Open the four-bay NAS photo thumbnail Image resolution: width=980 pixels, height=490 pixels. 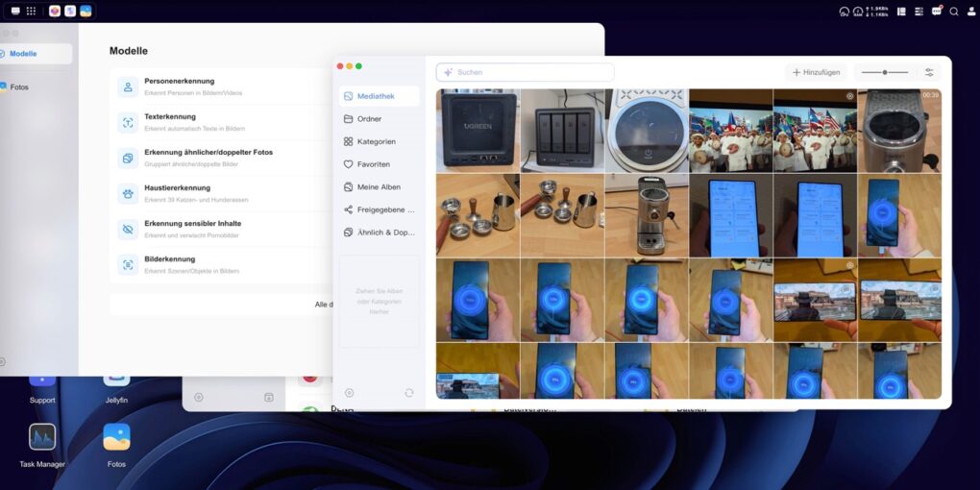pyautogui.click(x=562, y=131)
